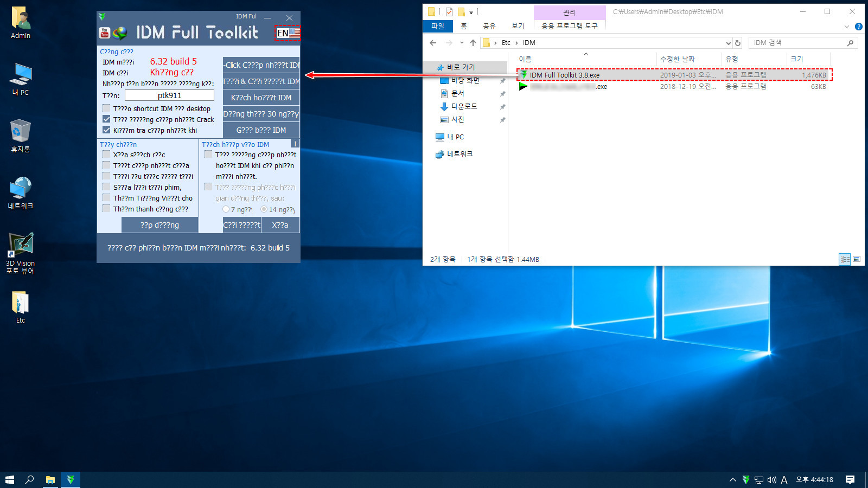Switch to the 보기 ribbon tab

[x=518, y=26]
